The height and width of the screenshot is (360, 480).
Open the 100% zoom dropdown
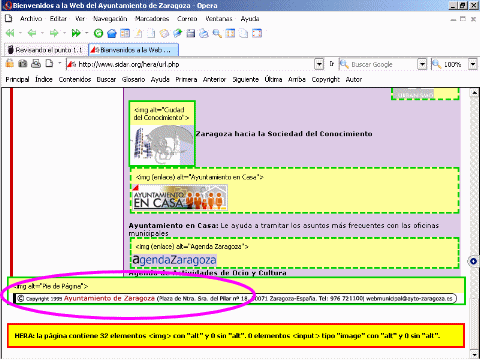click(x=473, y=64)
